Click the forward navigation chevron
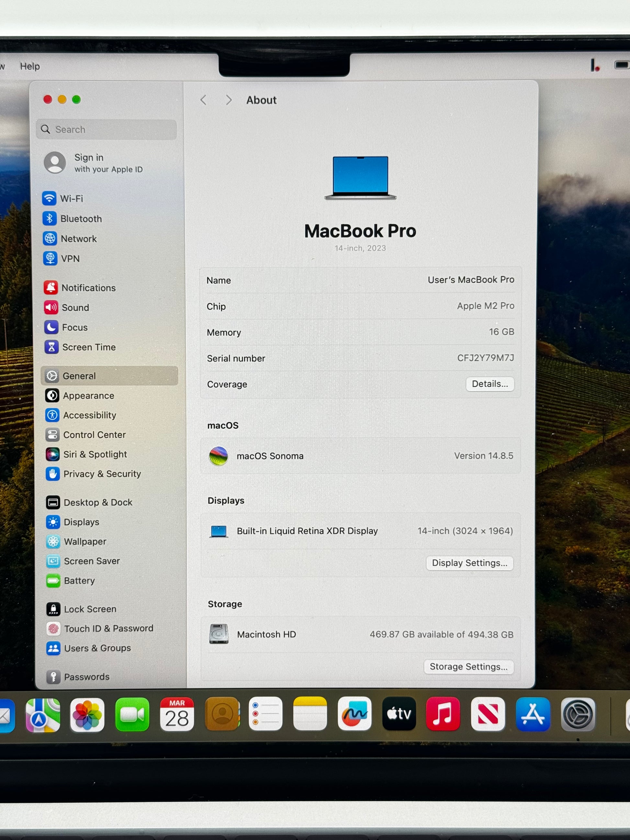630x840 pixels. (228, 100)
